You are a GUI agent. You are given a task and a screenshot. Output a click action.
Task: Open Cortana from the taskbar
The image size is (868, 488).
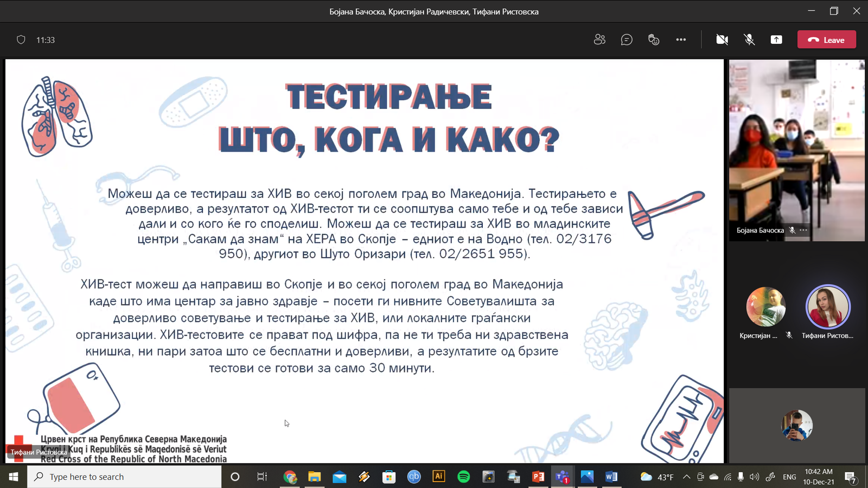tap(235, 477)
